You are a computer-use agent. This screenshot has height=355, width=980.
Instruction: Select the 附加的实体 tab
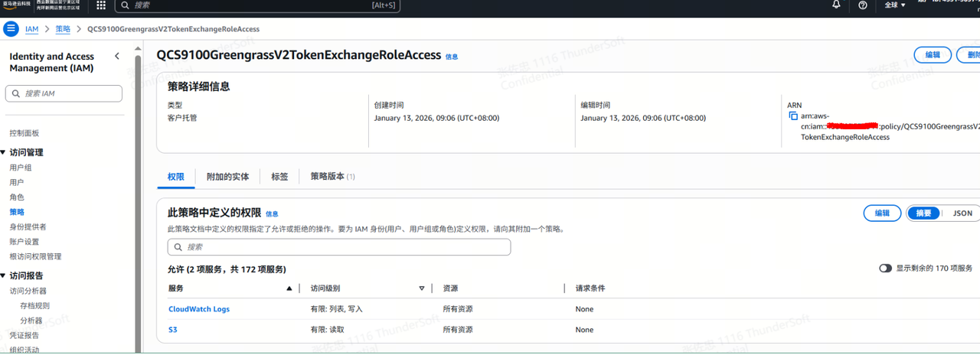228,177
